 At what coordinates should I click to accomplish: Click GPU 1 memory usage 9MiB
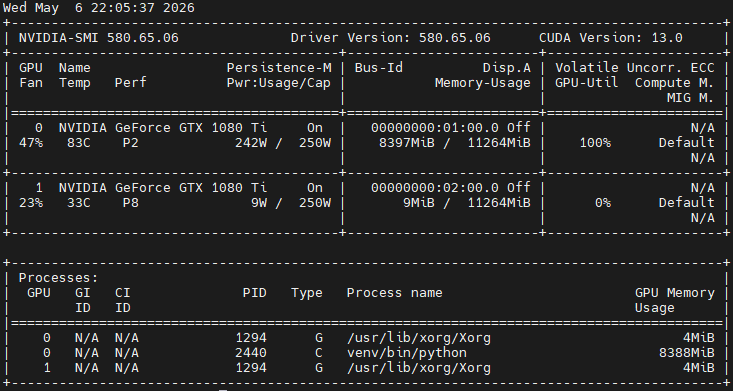click(419, 203)
